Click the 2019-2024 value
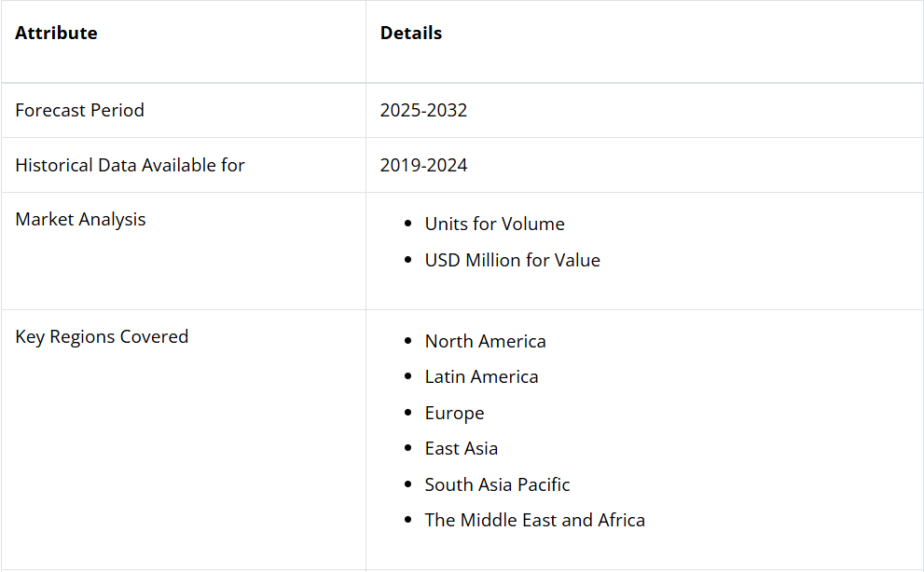The image size is (924, 572). (423, 165)
